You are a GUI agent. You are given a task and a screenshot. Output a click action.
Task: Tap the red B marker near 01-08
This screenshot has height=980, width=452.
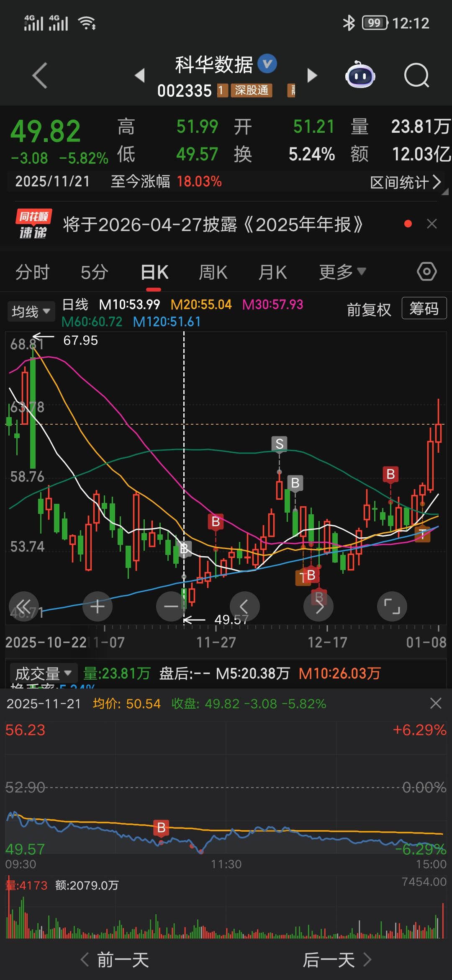click(x=390, y=475)
